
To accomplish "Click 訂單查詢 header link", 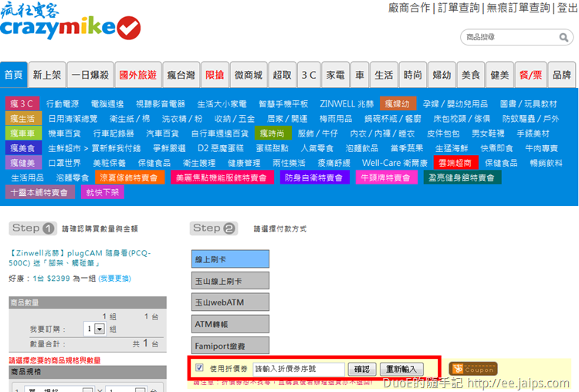I will click(459, 8).
